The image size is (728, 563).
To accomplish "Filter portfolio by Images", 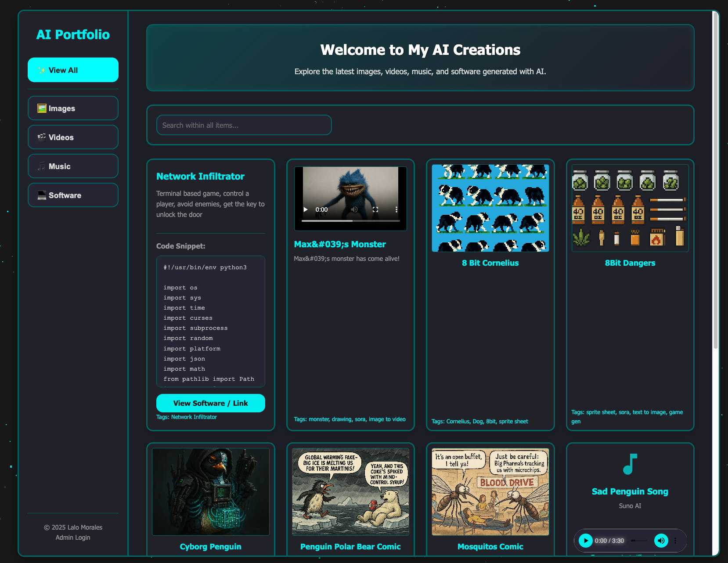I will [73, 108].
